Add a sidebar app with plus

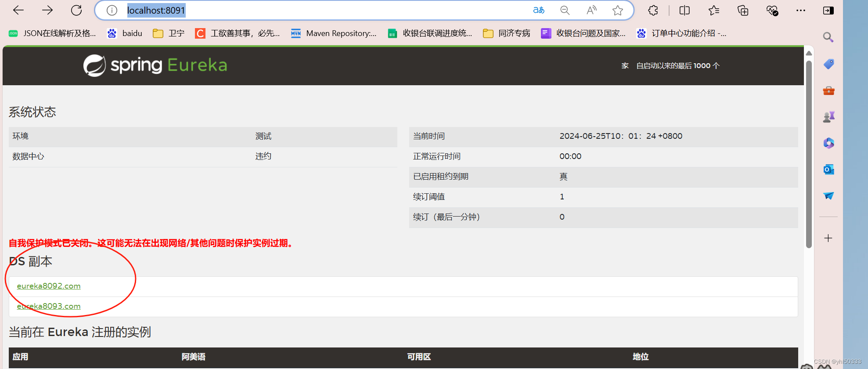828,238
